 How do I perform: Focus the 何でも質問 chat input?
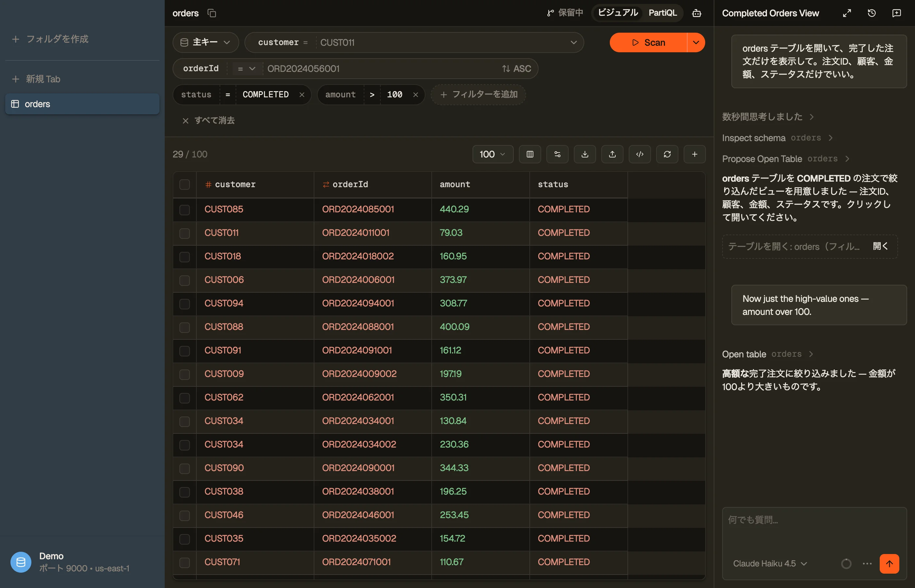[x=814, y=529]
